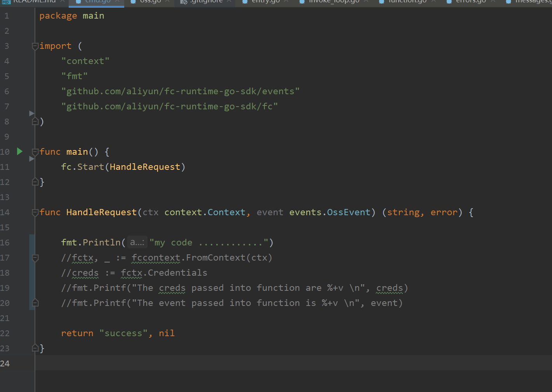The image size is (552, 392).
Task: Click 'OssEvent' type on line 14
Action: (x=349, y=212)
